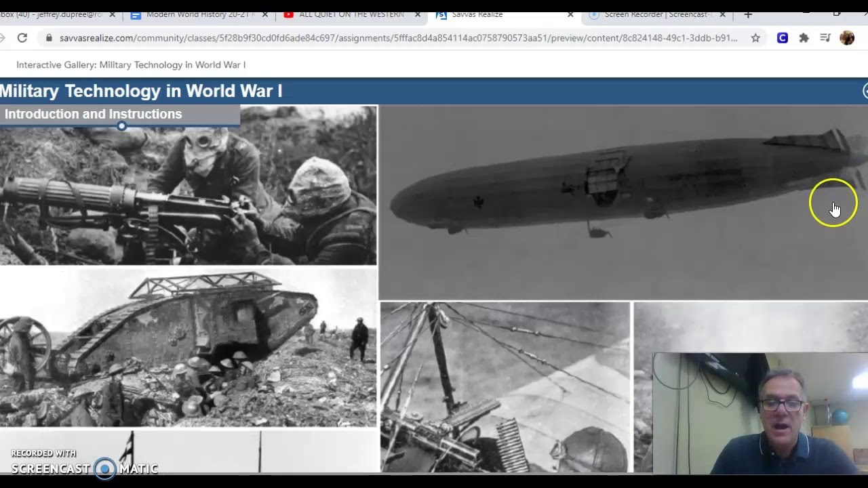868x488 pixels.
Task: Switch to All Quiet on the Western tab
Action: 351,14
